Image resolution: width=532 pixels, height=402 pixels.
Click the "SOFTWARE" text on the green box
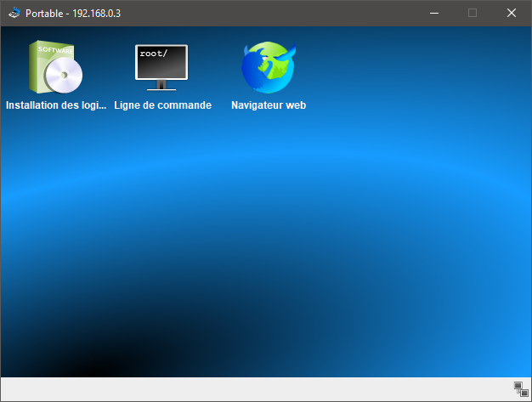point(56,50)
